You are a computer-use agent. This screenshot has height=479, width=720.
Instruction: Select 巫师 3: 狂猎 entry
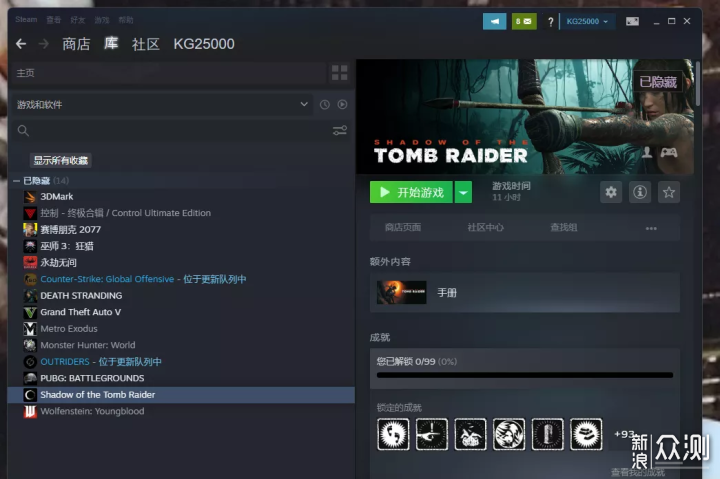[x=181, y=246]
